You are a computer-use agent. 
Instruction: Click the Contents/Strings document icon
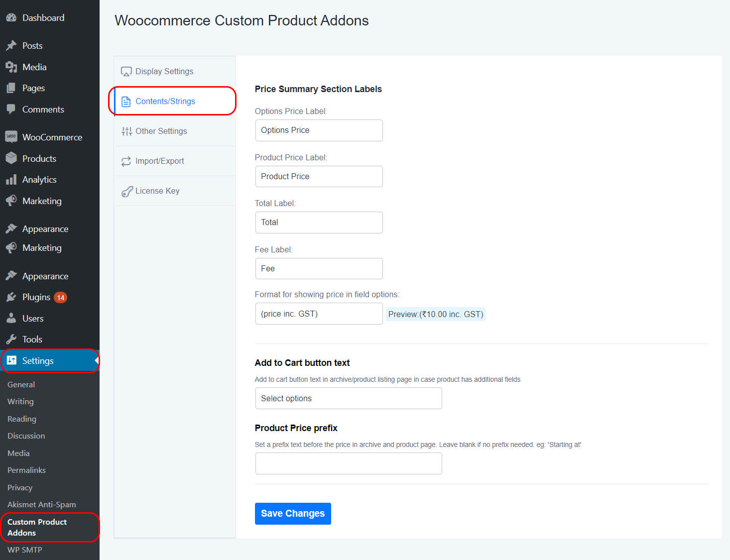126,102
